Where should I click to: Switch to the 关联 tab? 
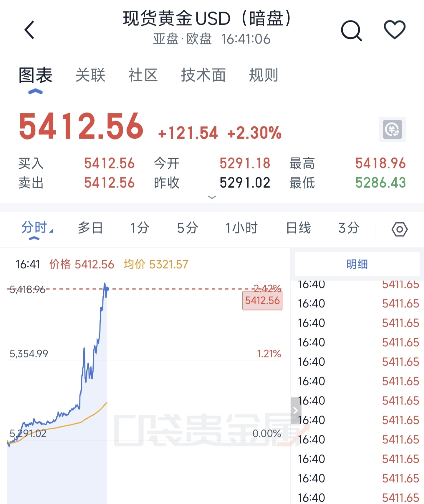(90, 75)
